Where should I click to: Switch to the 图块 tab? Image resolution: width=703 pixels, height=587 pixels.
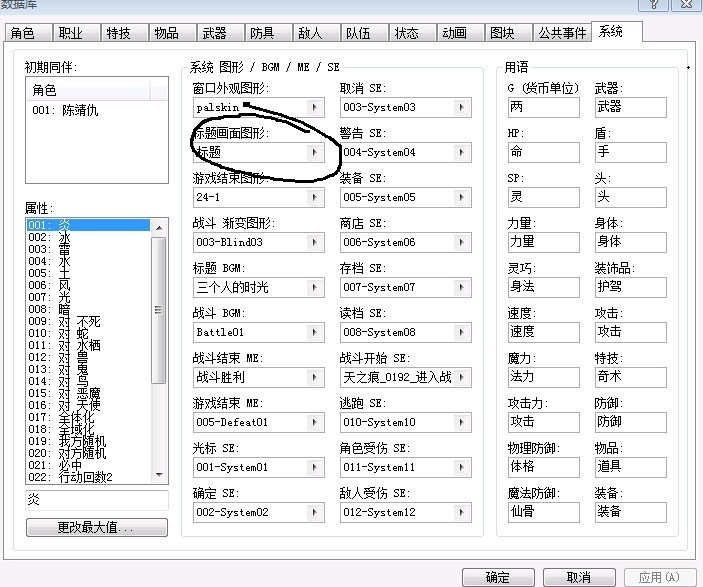click(508, 33)
